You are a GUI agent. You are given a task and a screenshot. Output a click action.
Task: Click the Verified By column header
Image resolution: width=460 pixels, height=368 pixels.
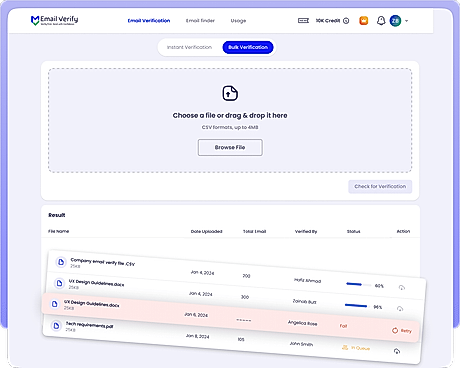click(x=306, y=231)
